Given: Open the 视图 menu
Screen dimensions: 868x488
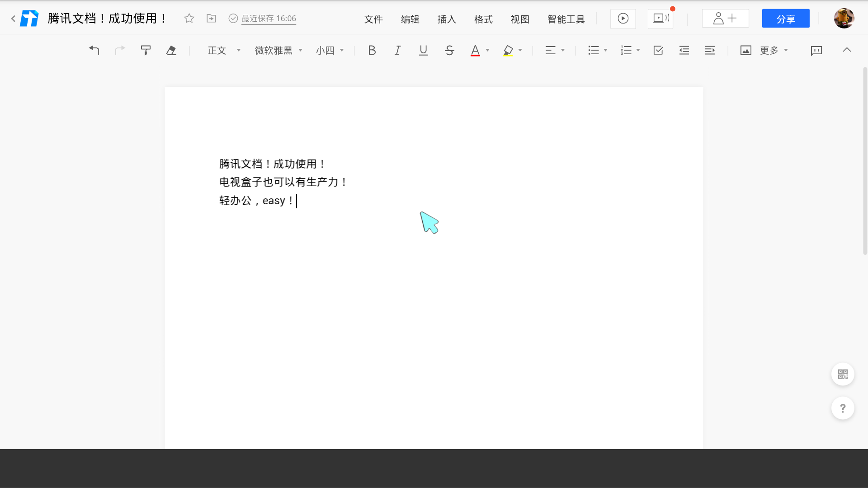Looking at the screenshot, I should (x=520, y=19).
